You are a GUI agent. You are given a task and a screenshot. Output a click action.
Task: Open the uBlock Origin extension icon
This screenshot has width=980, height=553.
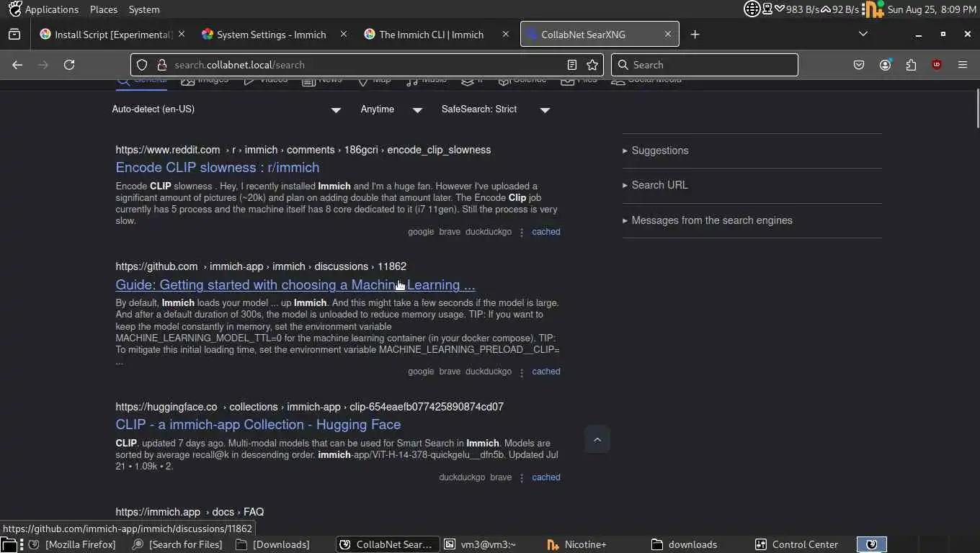click(937, 65)
